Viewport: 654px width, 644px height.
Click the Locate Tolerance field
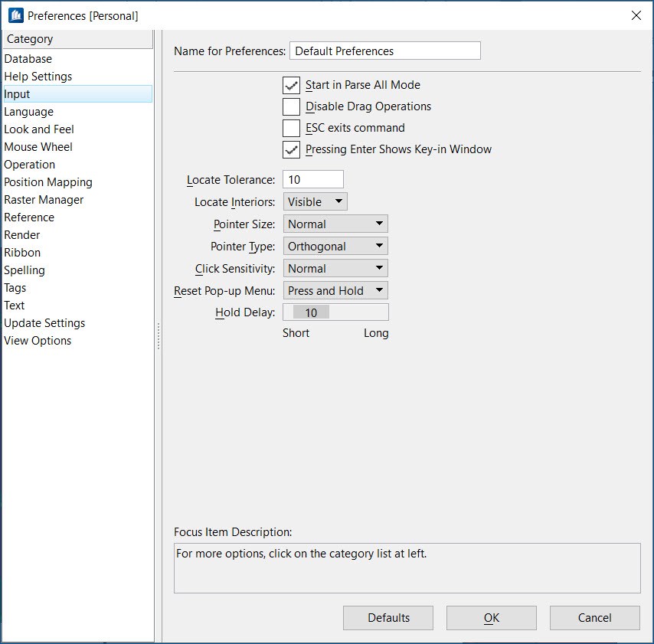click(312, 179)
